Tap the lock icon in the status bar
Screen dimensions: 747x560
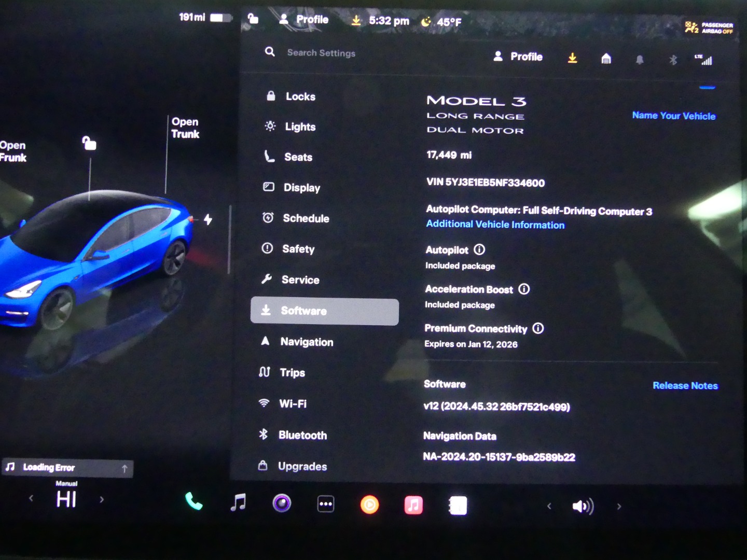click(253, 19)
